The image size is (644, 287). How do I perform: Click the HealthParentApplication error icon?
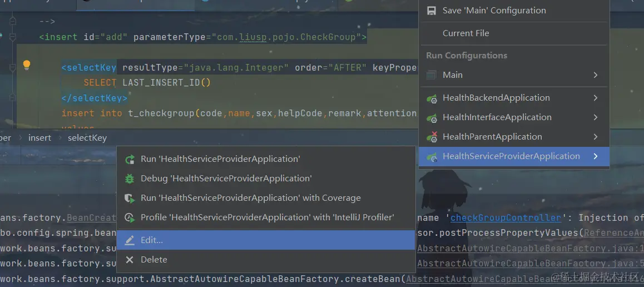pos(431,137)
